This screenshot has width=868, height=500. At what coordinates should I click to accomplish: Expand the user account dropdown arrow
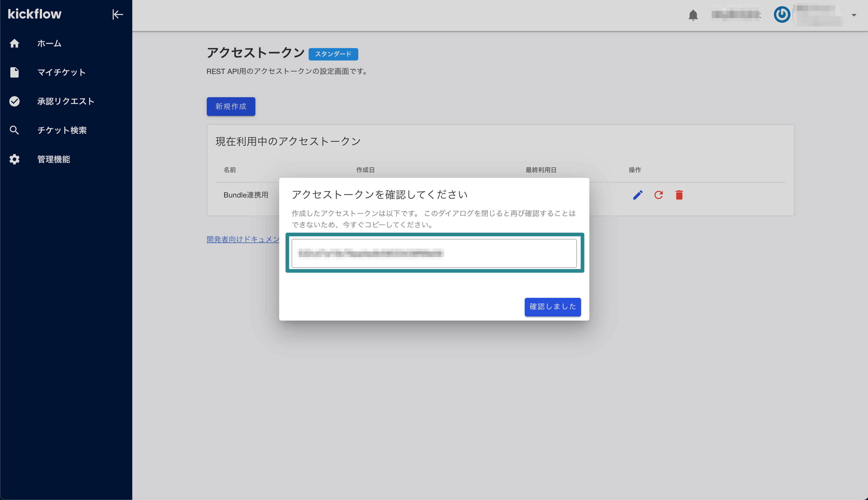click(x=854, y=15)
